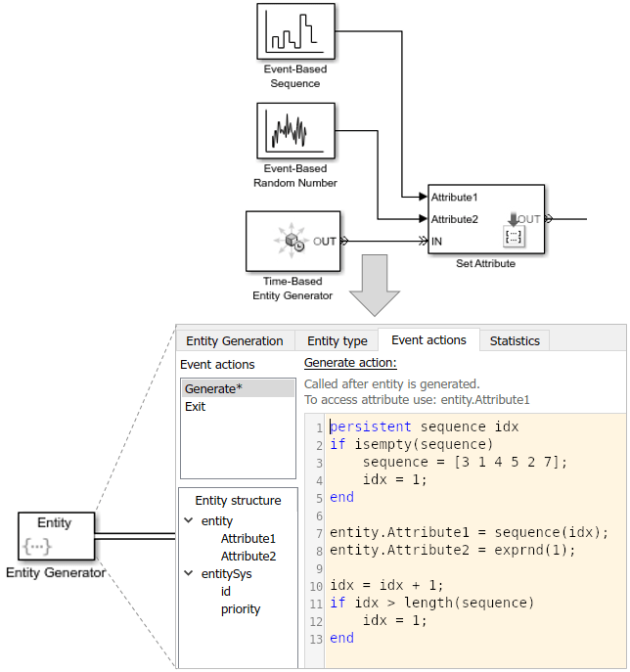Click code line if idx > length(sequence)
This screenshot has width=630, height=672.
pyautogui.click(x=432, y=603)
